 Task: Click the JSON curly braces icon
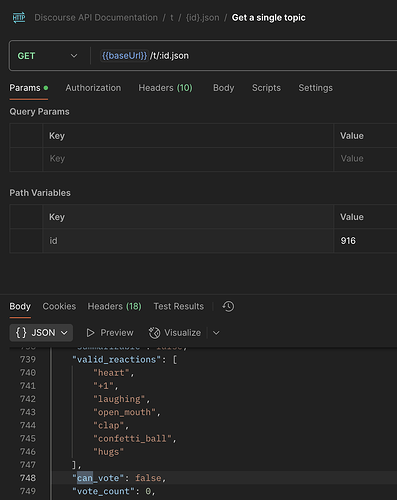point(21,333)
